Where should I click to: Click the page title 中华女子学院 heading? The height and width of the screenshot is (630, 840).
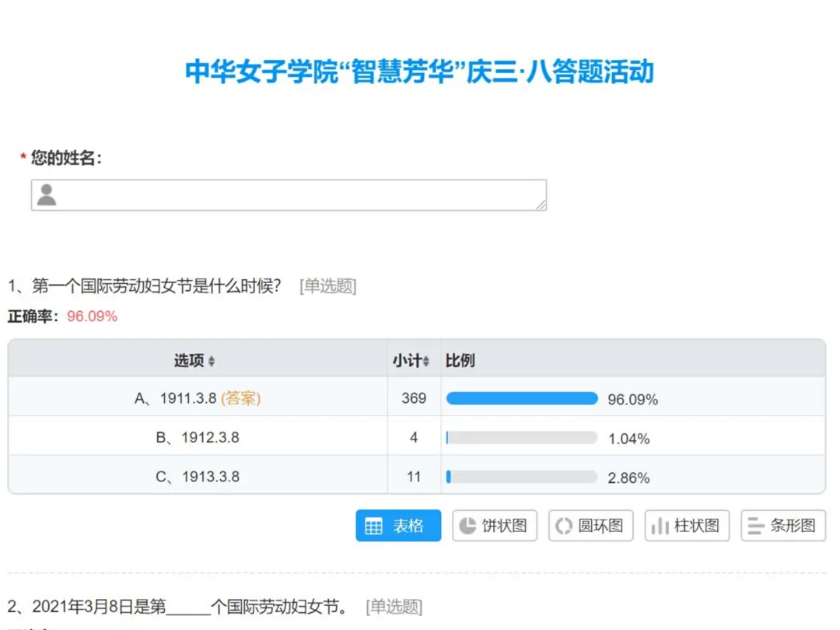click(x=419, y=72)
